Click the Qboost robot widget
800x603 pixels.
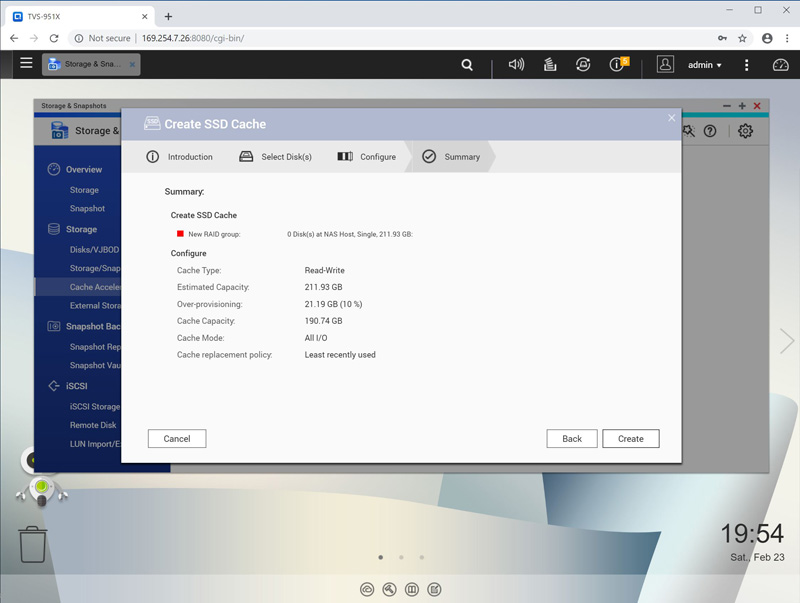tap(42, 491)
